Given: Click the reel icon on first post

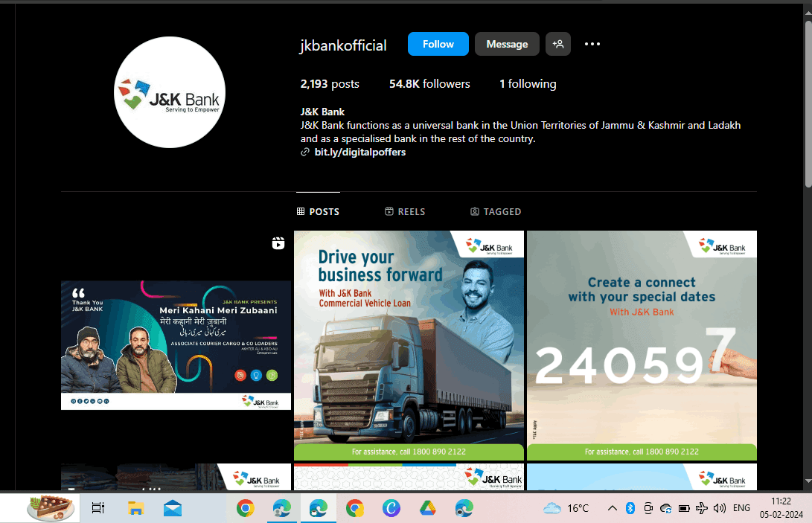Looking at the screenshot, I should pos(278,243).
